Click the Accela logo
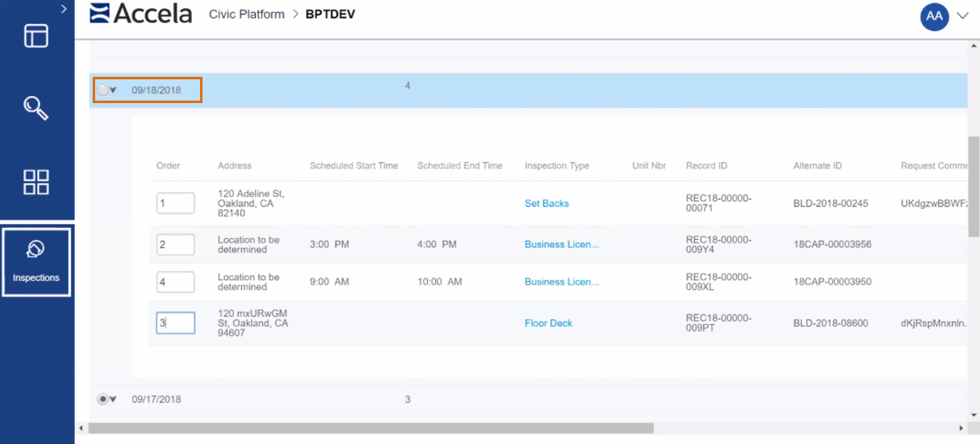 coord(141,13)
